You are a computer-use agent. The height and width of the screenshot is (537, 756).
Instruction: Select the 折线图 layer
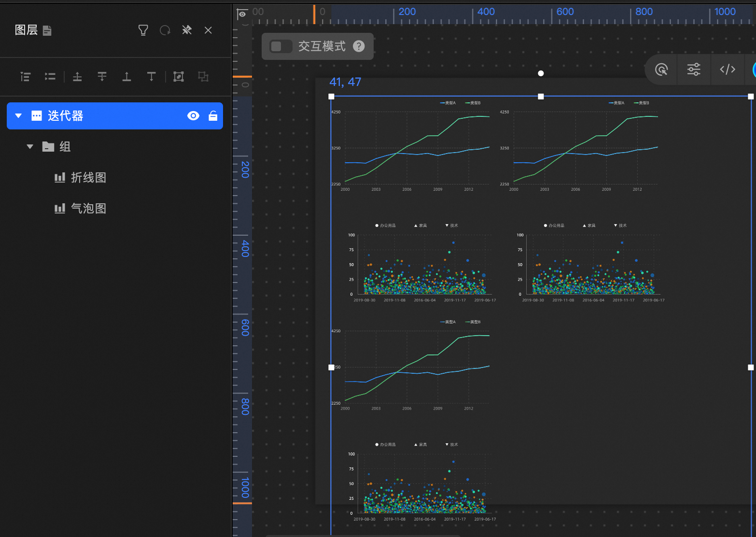(x=88, y=178)
